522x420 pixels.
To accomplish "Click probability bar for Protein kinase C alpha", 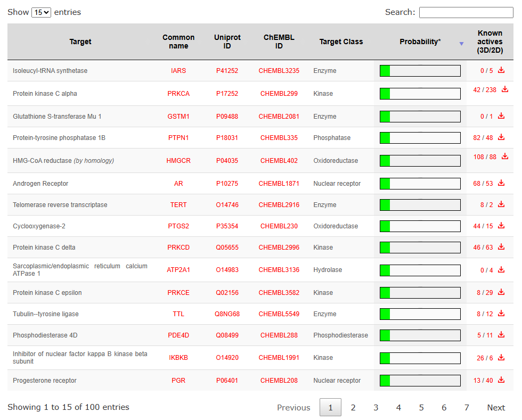I will (x=420, y=94).
